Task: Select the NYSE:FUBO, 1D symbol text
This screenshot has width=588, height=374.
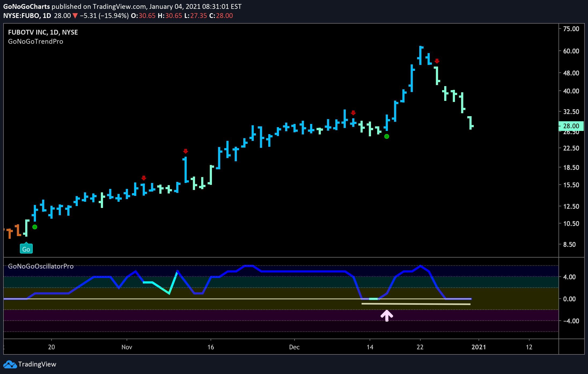Action: coord(27,16)
